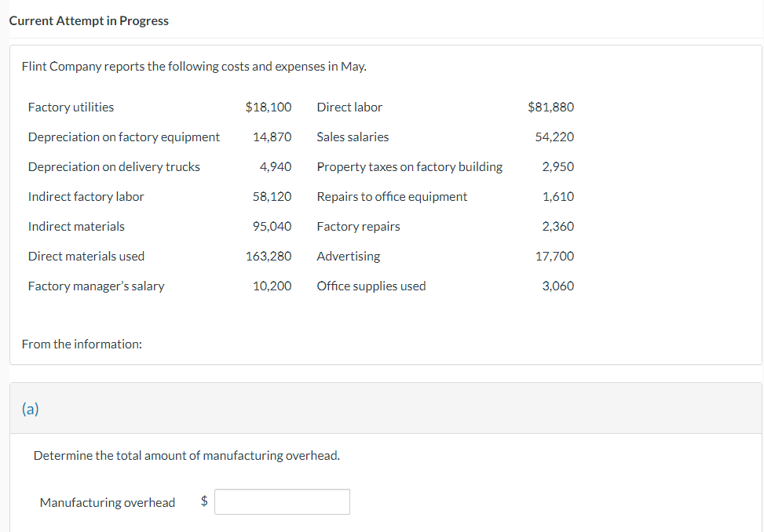Click "Property taxes on factory building" label
This screenshot has width=764, height=532.
[409, 167]
